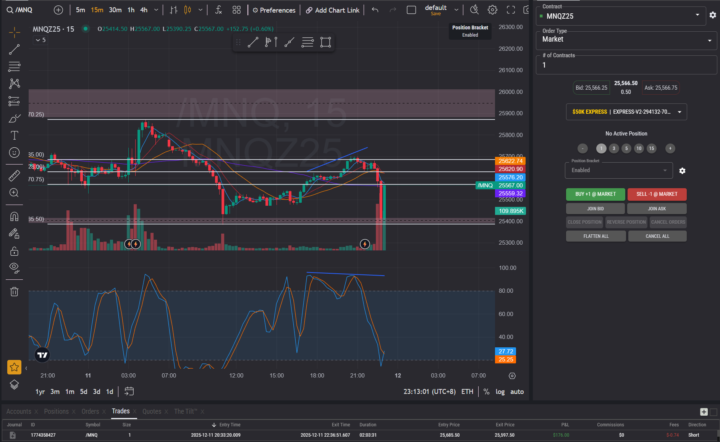This screenshot has height=442, width=720.
Task: Expand the Order Type Market dropdown
Action: (622, 40)
